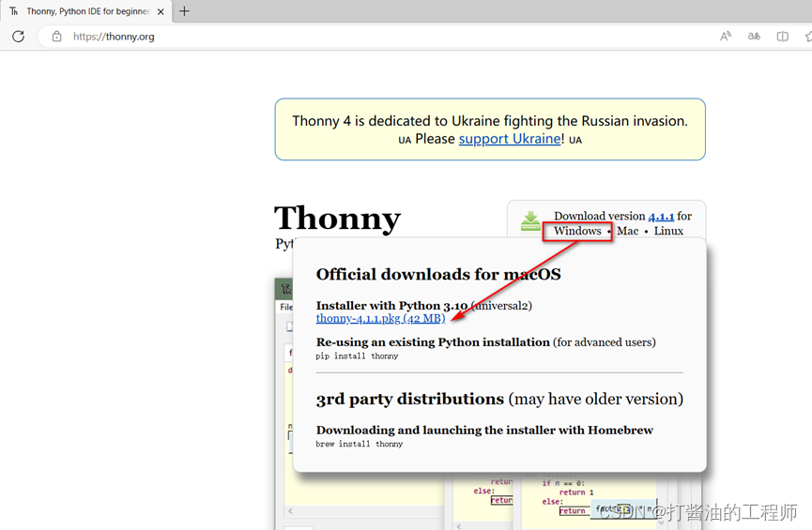This screenshot has width=812, height=530.
Task: Download thonny-4.1.1.pkg (42 MB)
Action: tap(380, 318)
